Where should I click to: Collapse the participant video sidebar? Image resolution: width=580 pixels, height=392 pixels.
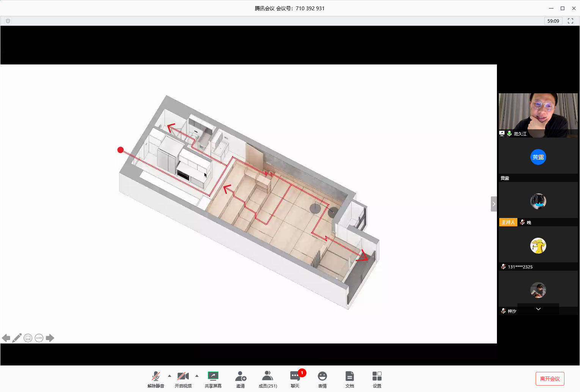tap(494, 204)
